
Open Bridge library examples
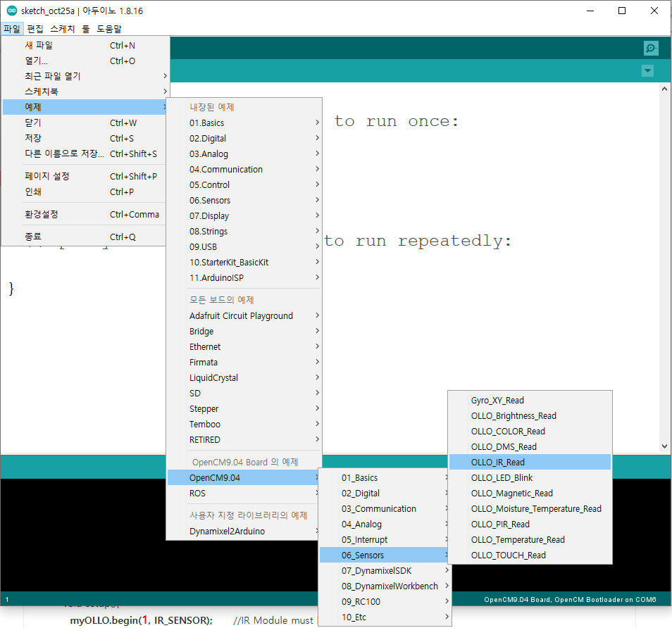244,331
